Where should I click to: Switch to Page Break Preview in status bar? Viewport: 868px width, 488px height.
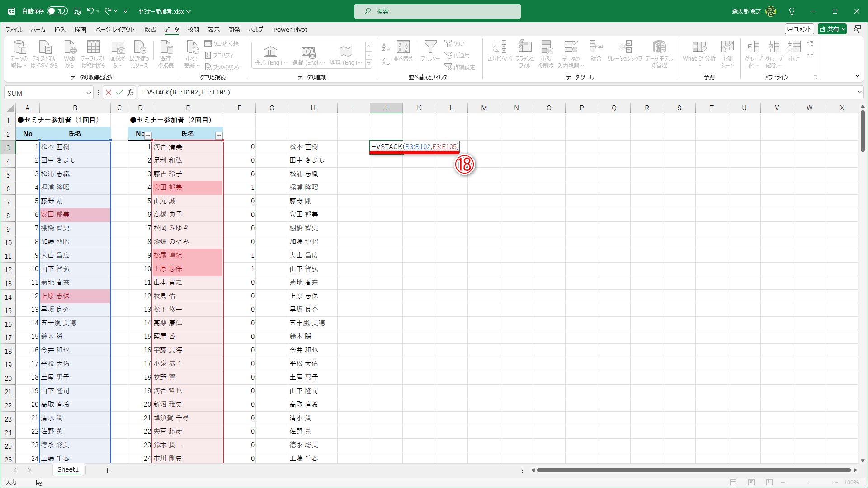(769, 483)
